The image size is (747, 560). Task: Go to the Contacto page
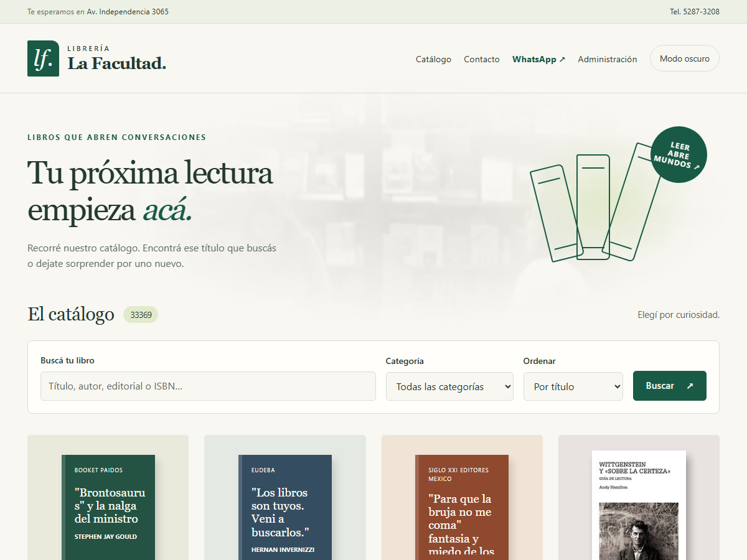(x=482, y=59)
